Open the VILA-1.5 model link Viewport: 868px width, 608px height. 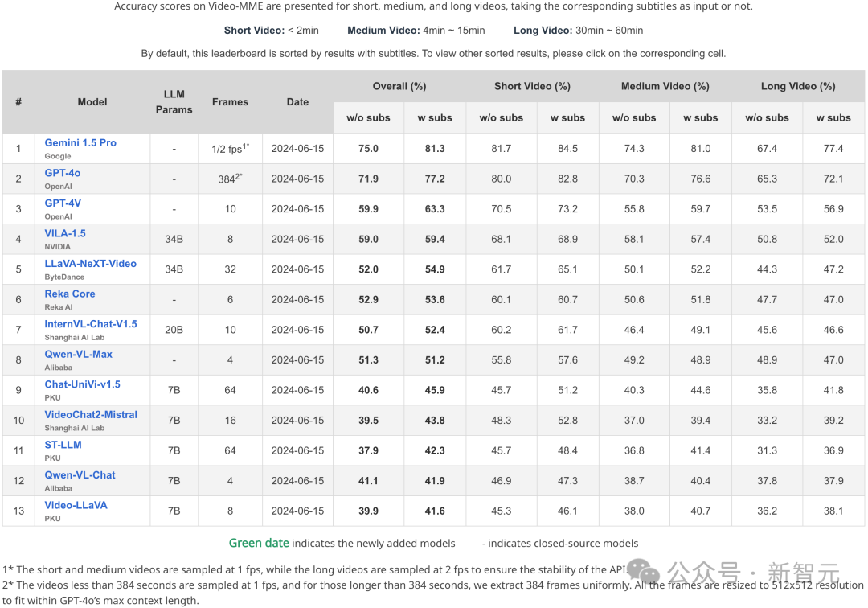[x=65, y=233]
